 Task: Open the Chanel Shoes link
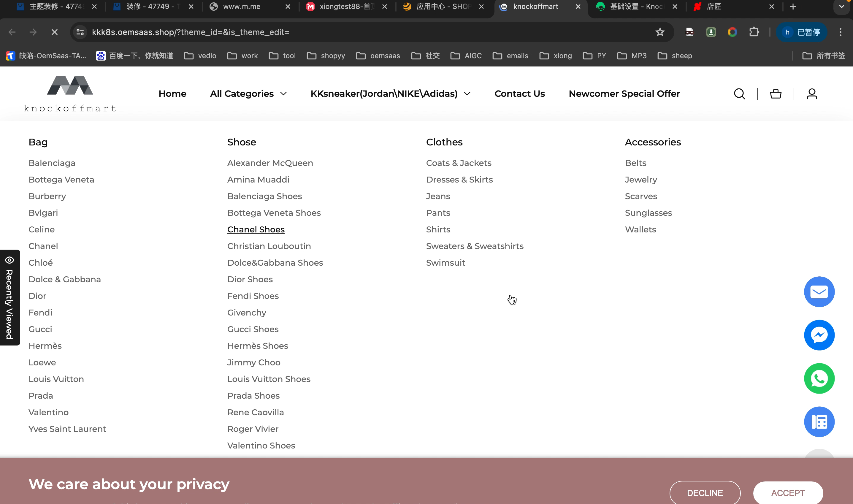(x=256, y=229)
